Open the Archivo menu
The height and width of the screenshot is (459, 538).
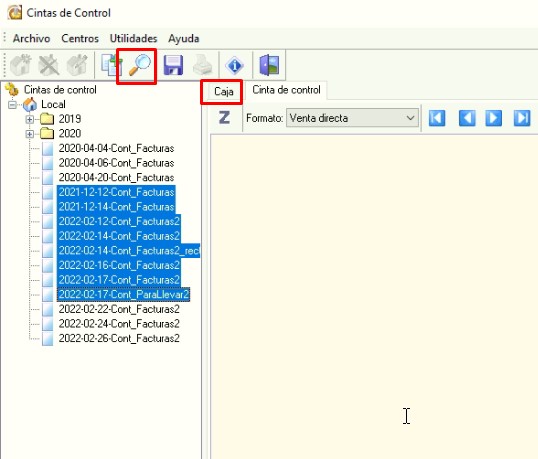tap(31, 38)
